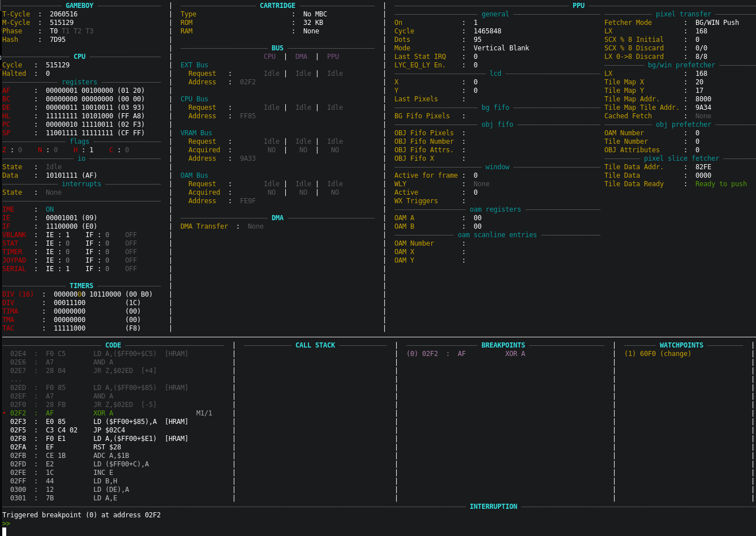Click the SERIAL interrupt row

pos(70,269)
